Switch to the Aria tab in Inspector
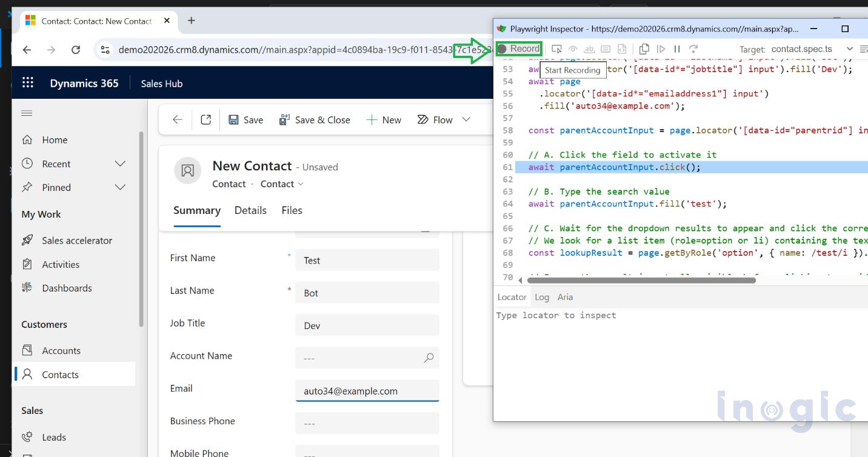 [x=565, y=297]
